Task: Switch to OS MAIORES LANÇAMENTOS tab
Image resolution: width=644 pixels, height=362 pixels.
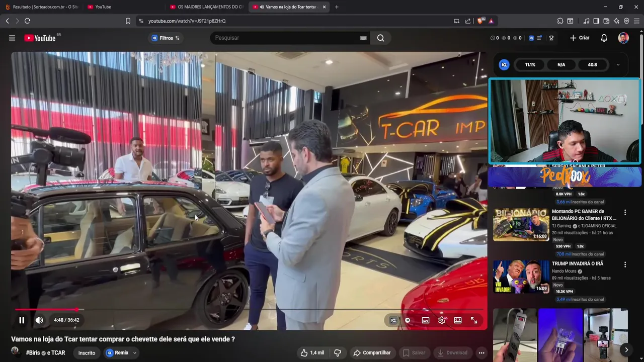Action: click(206, 7)
